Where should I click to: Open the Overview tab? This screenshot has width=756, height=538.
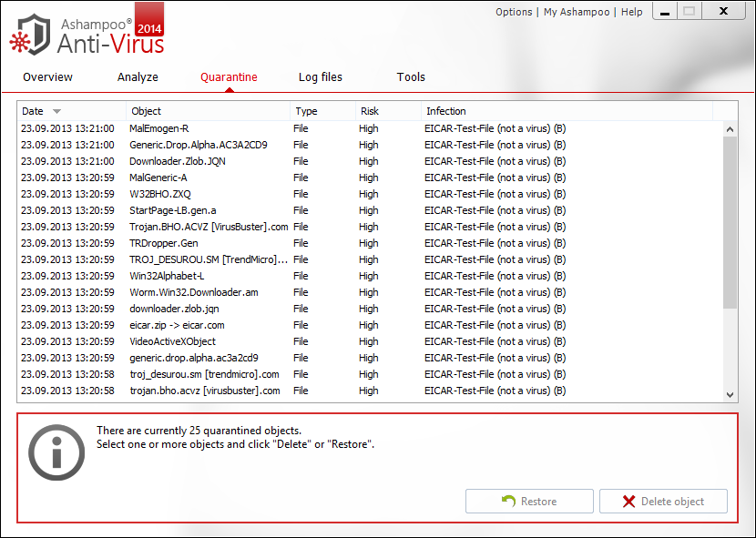click(48, 77)
